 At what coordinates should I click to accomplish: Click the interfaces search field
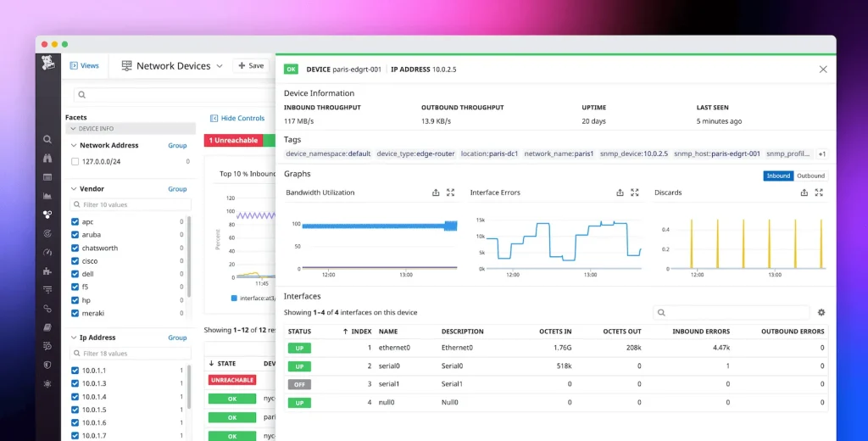point(732,312)
